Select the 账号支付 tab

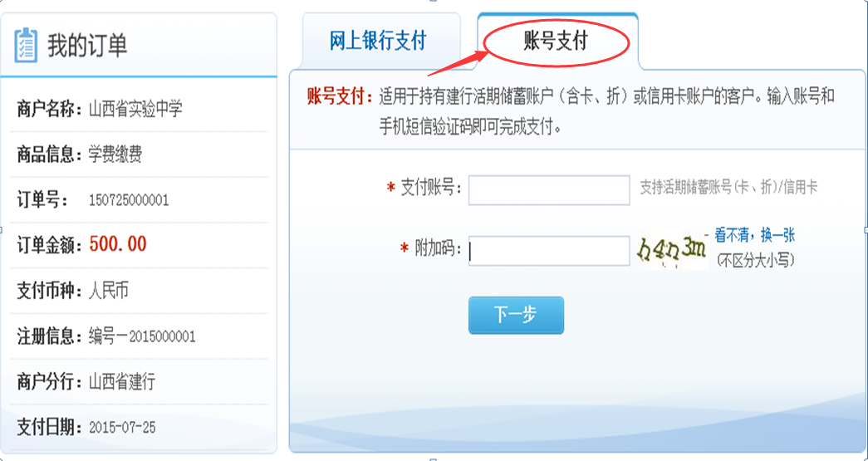tap(557, 41)
